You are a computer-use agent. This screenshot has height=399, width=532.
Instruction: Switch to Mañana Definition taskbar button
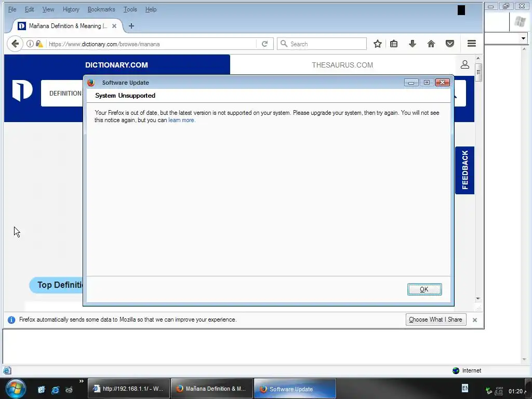tap(212, 389)
